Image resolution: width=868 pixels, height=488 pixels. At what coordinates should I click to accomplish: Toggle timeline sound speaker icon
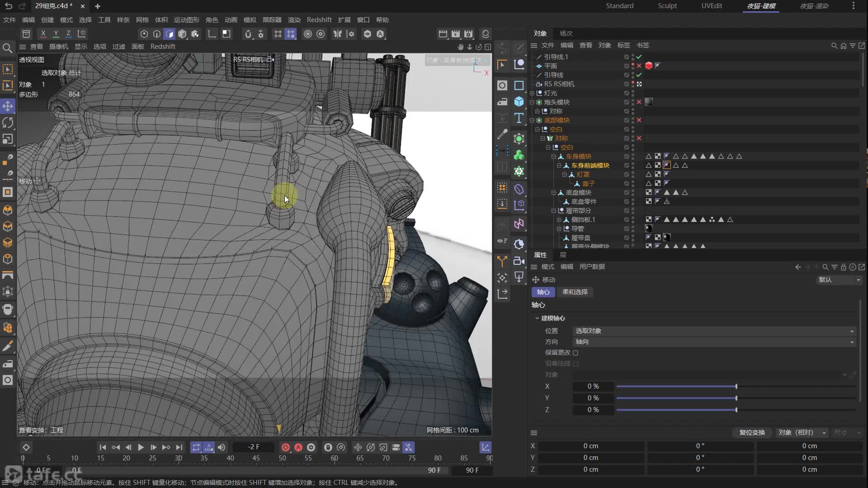(222, 447)
